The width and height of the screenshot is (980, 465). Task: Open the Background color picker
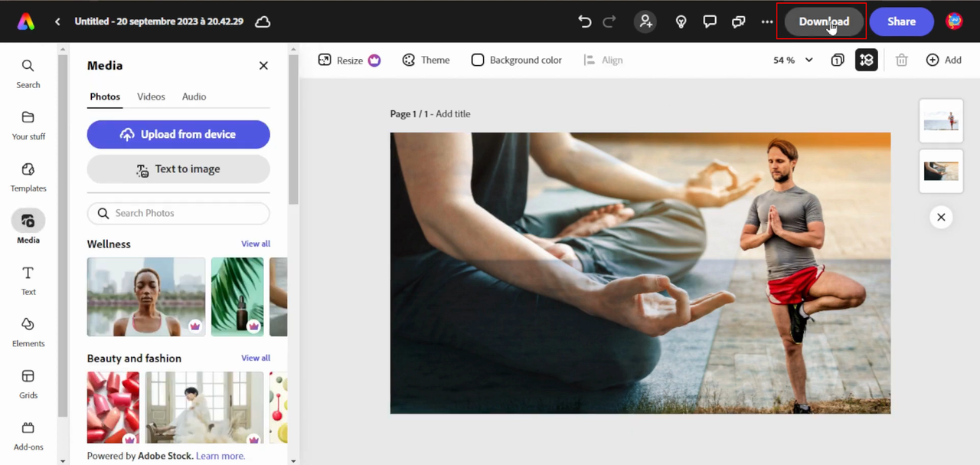click(x=516, y=60)
